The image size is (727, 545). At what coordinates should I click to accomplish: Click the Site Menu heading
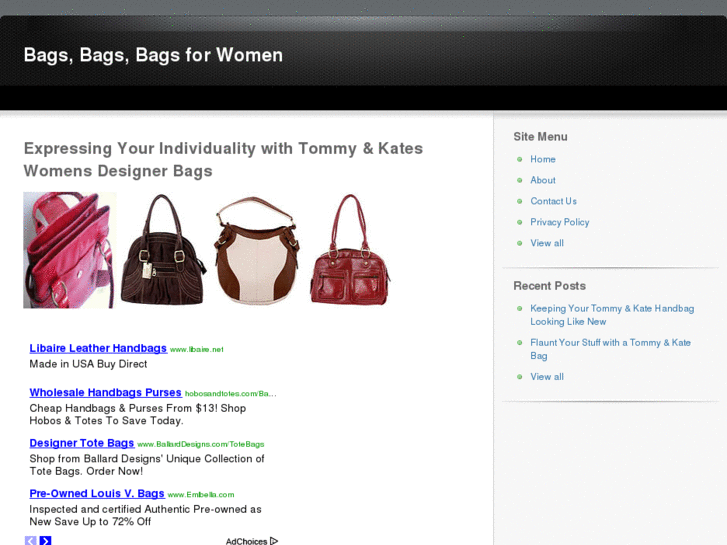point(540,137)
